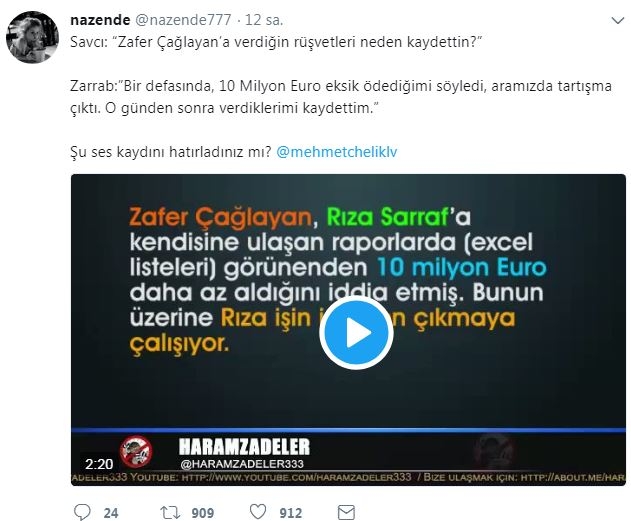Open the tweet's 12 sa. timestamp
The image size is (631, 521).
[x=264, y=19]
